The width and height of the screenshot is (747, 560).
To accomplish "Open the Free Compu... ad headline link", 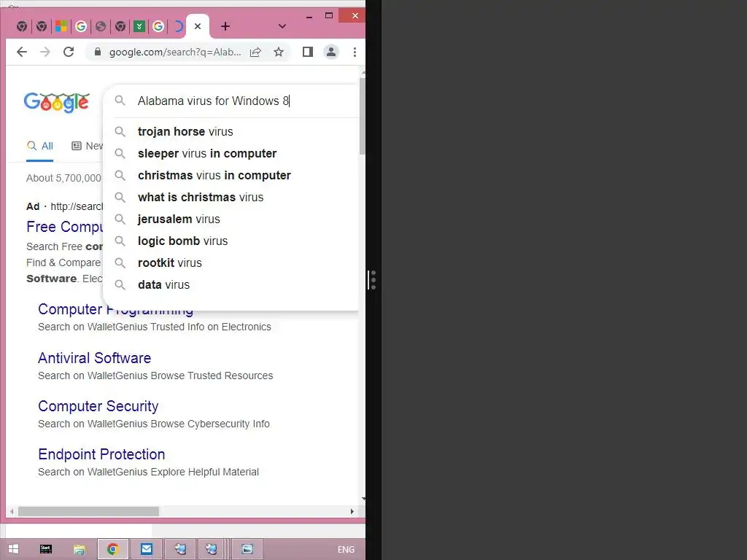I will (x=65, y=227).
